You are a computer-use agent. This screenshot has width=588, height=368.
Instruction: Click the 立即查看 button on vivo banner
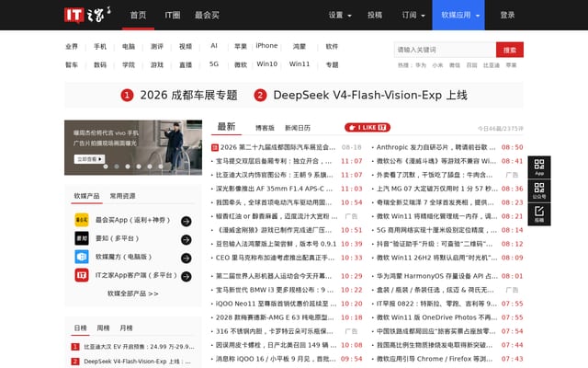[x=90, y=159]
